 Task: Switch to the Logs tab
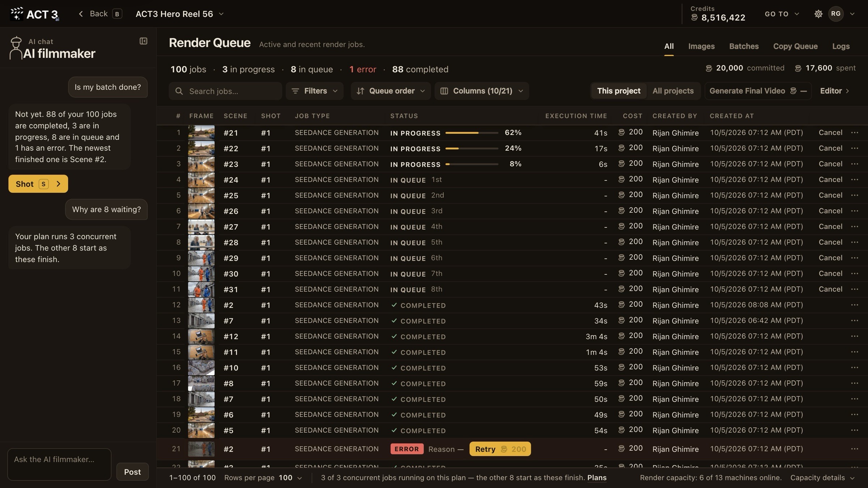(x=841, y=46)
